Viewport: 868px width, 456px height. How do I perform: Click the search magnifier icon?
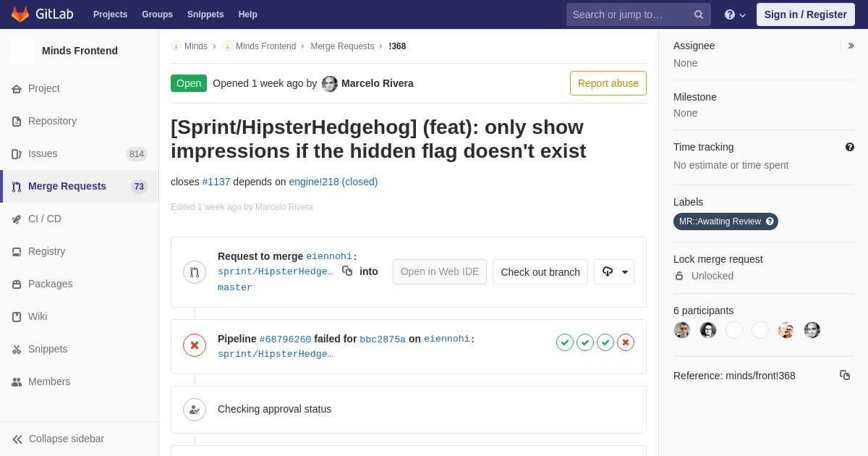click(x=699, y=14)
